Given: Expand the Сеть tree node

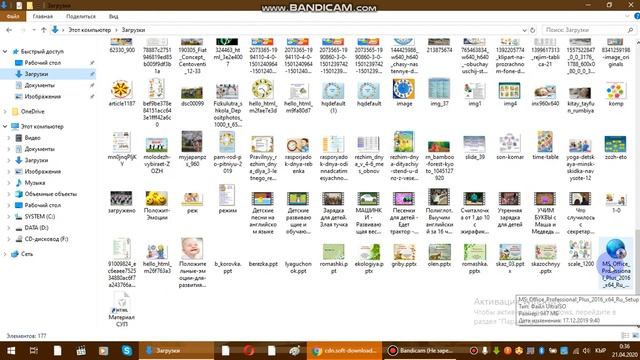Looking at the screenshot, I should click(5, 254).
